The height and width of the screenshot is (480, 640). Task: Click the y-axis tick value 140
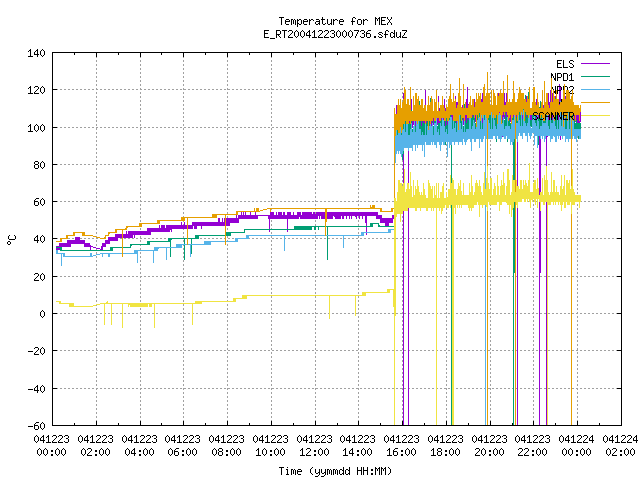coord(36,53)
